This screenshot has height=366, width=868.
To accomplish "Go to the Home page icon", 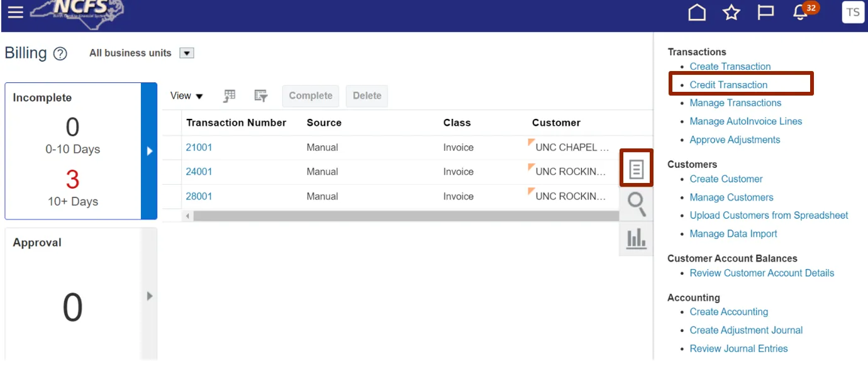I will [697, 12].
